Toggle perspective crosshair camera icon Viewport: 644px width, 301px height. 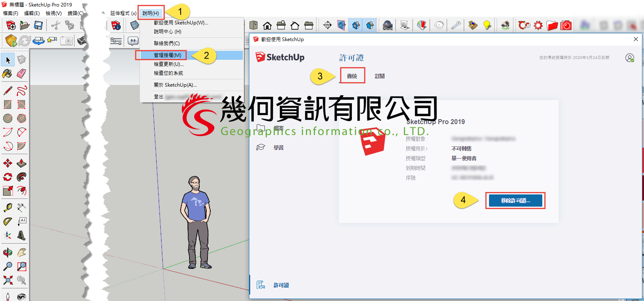327,26
